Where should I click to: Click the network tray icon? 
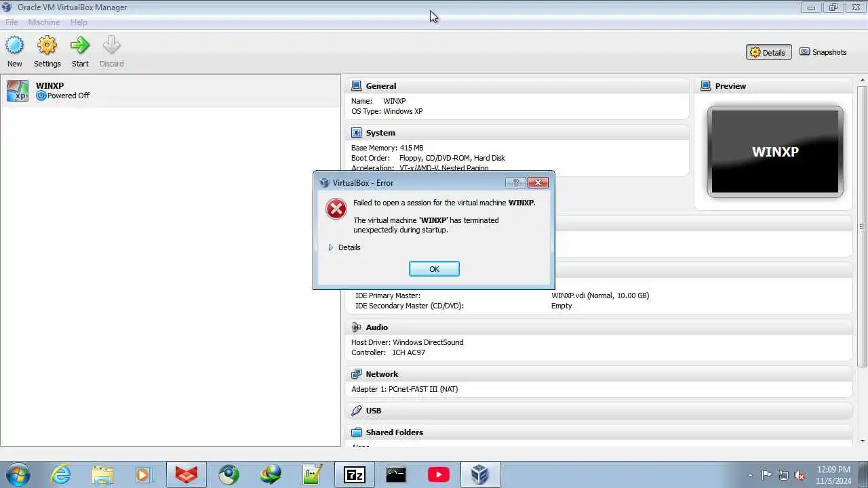point(783,475)
